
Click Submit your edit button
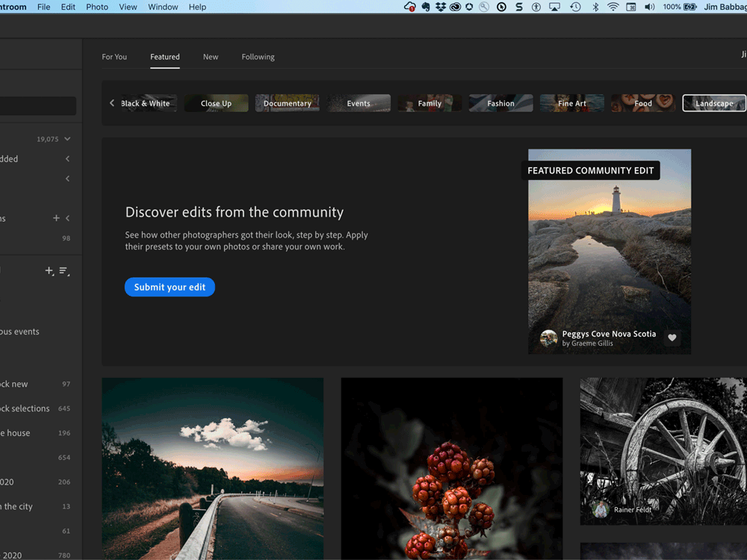170,287
